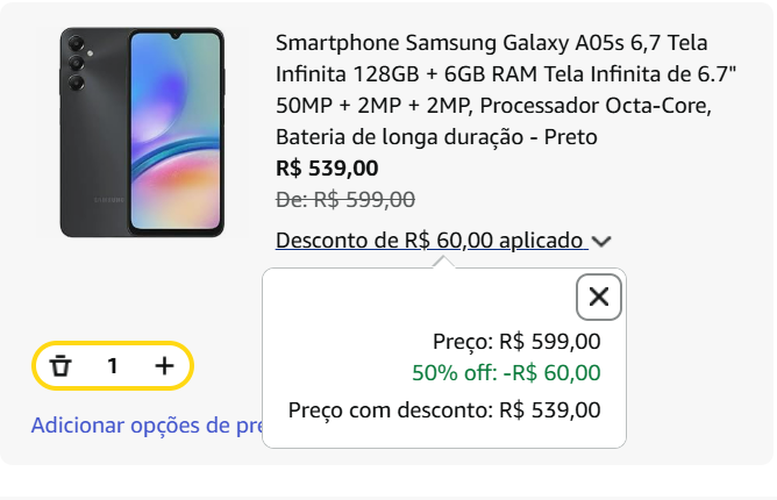Increase quantity with the plus icon
The image size is (777, 500).
pos(165,366)
